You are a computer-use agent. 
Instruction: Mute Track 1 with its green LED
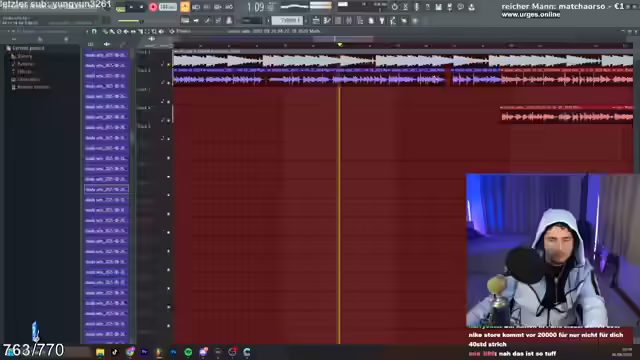[x=168, y=64]
